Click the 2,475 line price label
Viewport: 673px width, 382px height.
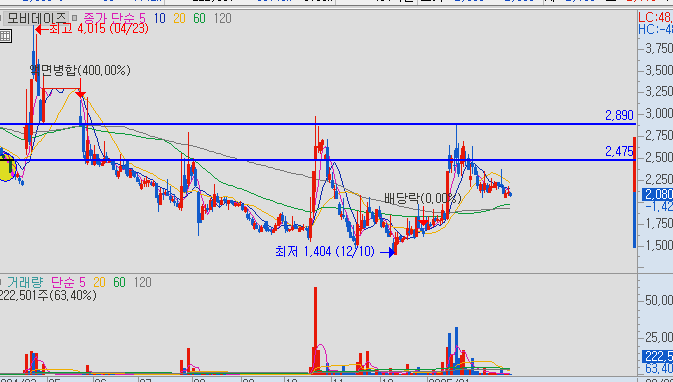click(x=619, y=151)
